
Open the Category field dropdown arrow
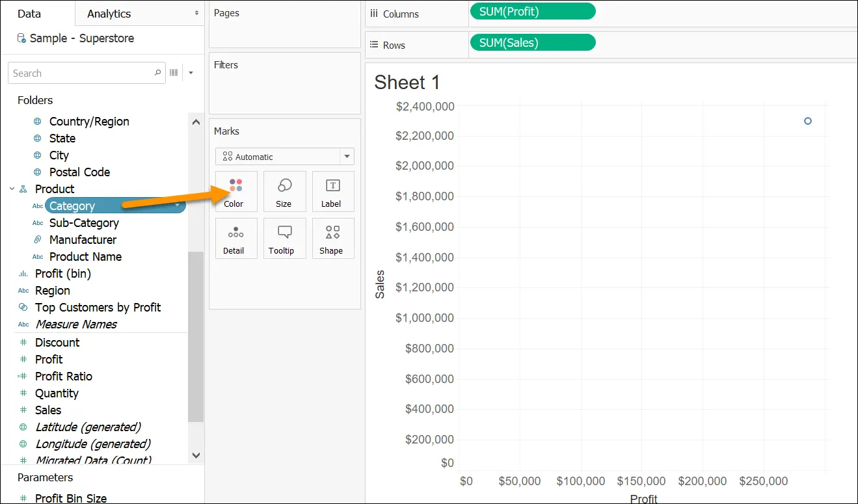tap(177, 206)
